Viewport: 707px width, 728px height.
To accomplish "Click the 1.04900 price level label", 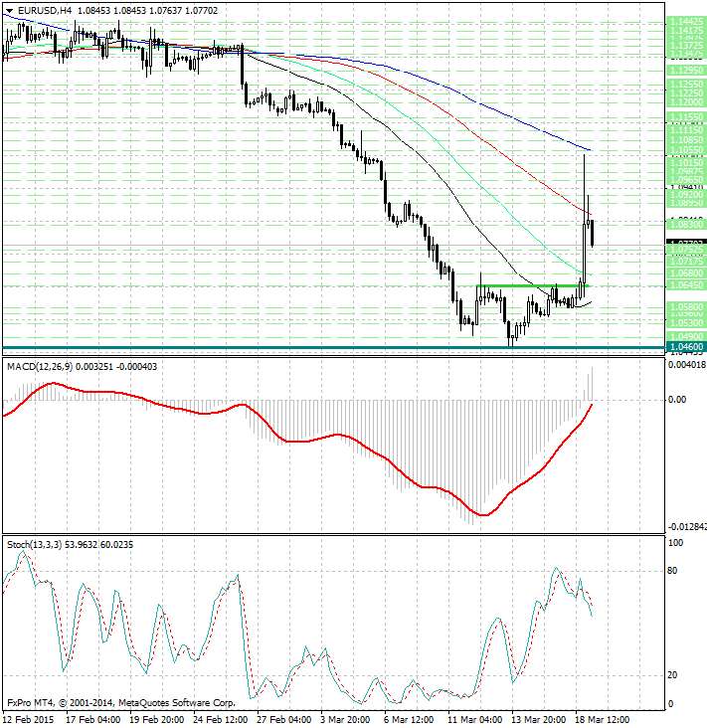I will [686, 336].
